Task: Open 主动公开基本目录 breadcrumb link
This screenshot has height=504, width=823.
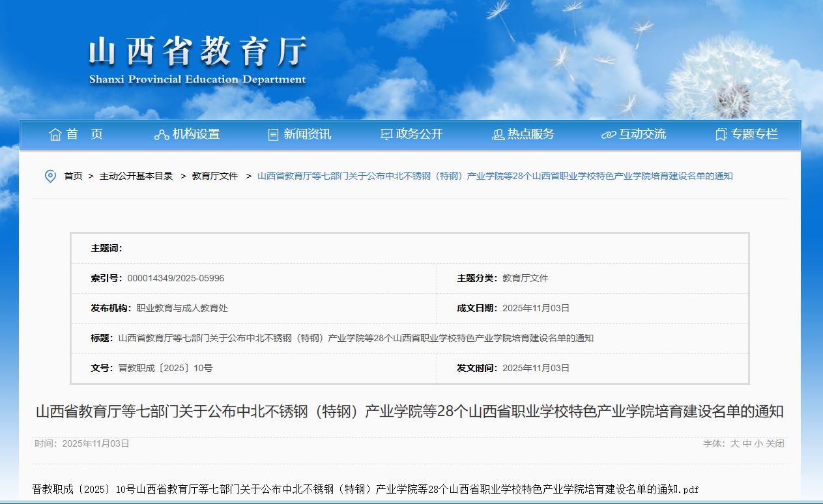Action: pos(136,176)
